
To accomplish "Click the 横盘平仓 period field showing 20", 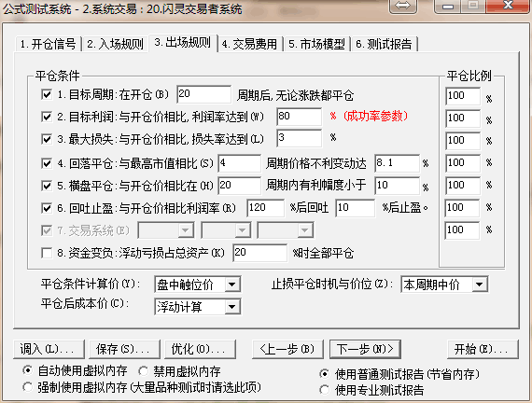I will tap(240, 186).
